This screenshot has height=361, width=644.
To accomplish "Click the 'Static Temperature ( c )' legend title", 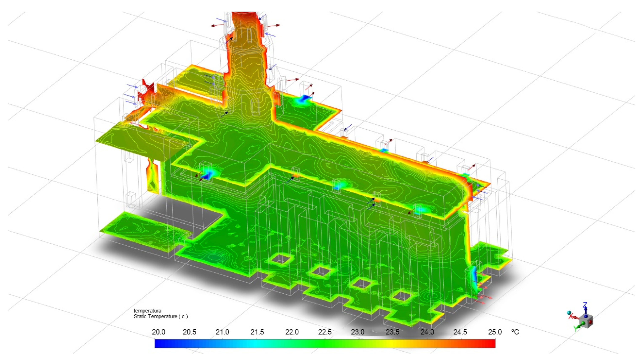I will click(x=161, y=316).
